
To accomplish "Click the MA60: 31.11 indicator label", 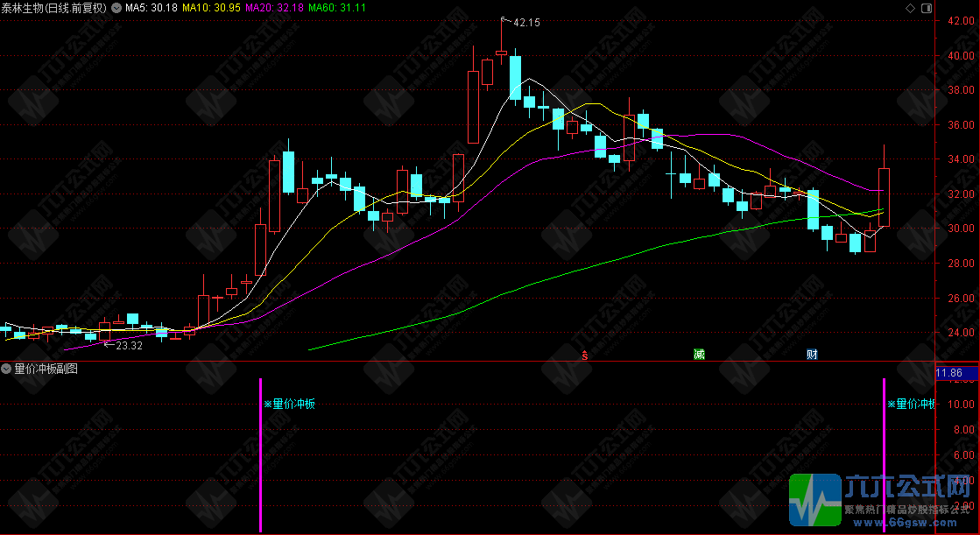I will [x=337, y=8].
